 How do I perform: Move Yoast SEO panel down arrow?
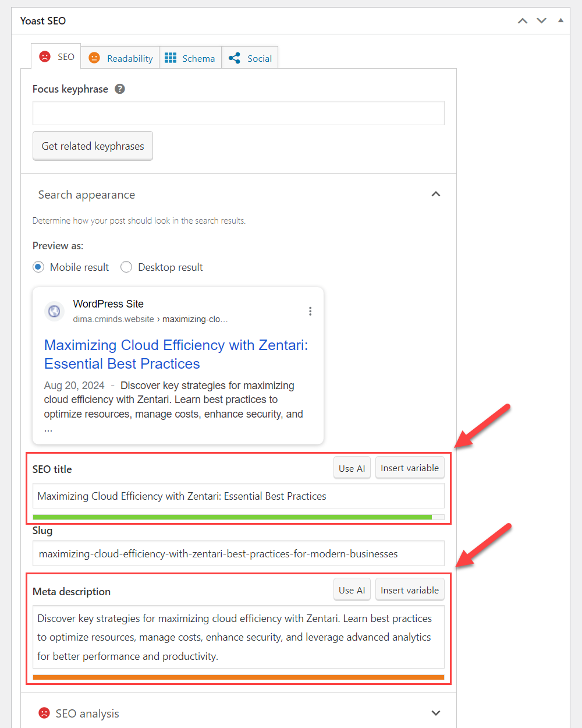[x=542, y=21]
